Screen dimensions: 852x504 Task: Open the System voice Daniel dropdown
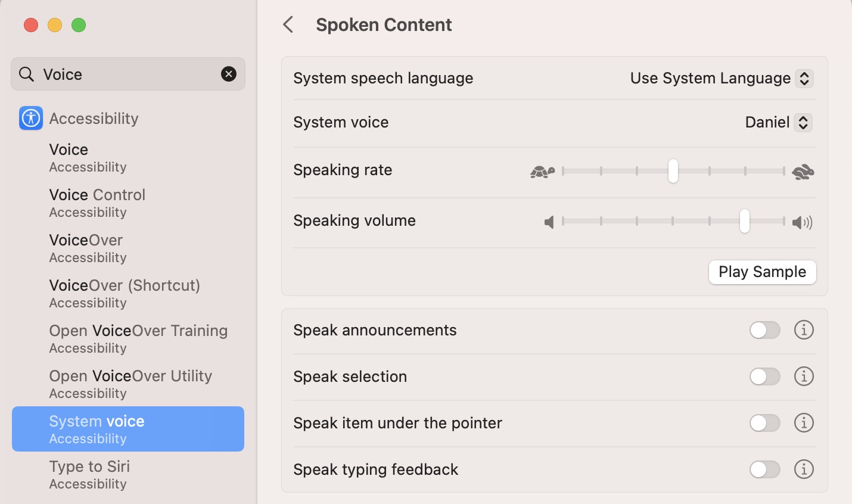[x=778, y=123]
